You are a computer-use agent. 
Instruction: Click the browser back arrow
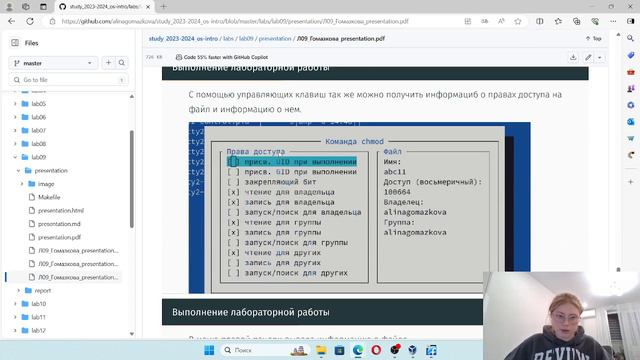pyautogui.click(x=11, y=21)
